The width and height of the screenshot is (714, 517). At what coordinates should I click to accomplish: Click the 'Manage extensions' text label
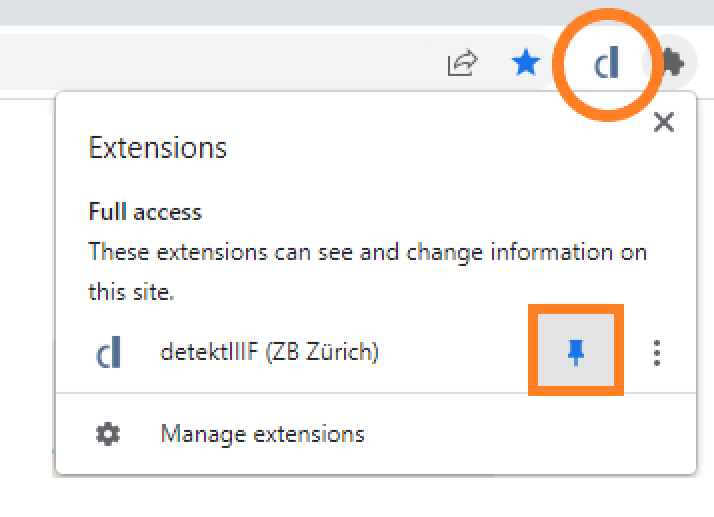tap(263, 434)
